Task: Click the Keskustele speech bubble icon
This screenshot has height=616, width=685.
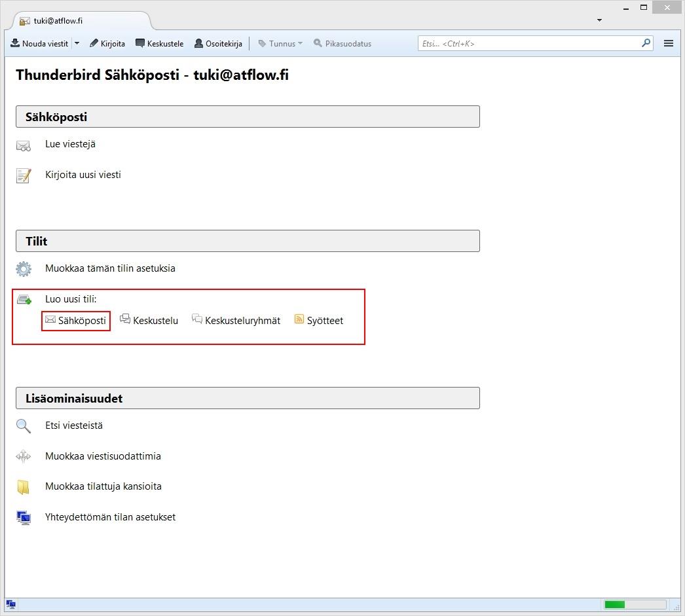Action: pos(139,43)
